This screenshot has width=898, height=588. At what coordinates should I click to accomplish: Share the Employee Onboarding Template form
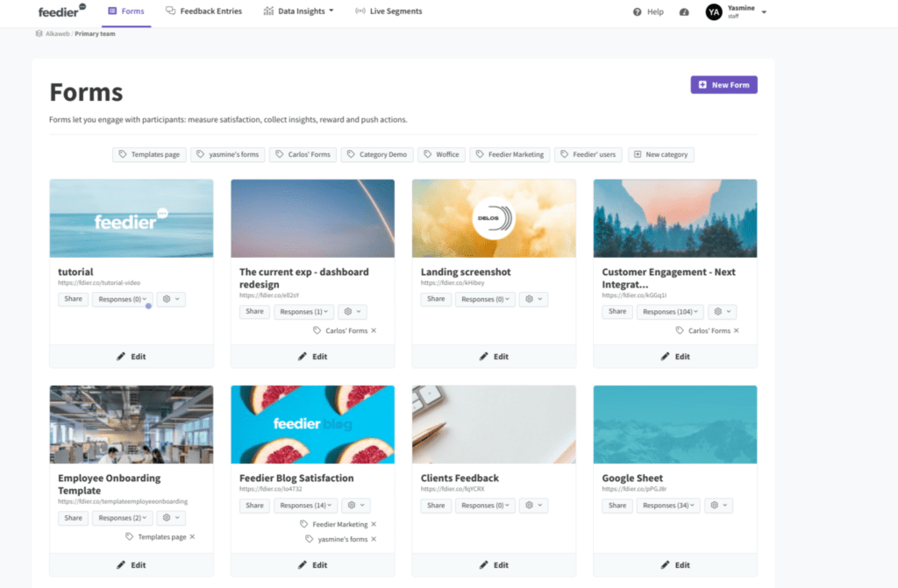(74, 518)
